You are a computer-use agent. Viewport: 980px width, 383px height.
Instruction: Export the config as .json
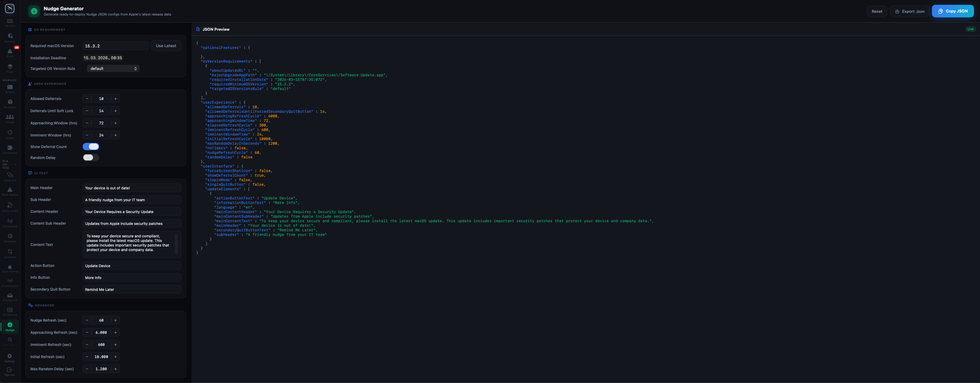coord(909,12)
